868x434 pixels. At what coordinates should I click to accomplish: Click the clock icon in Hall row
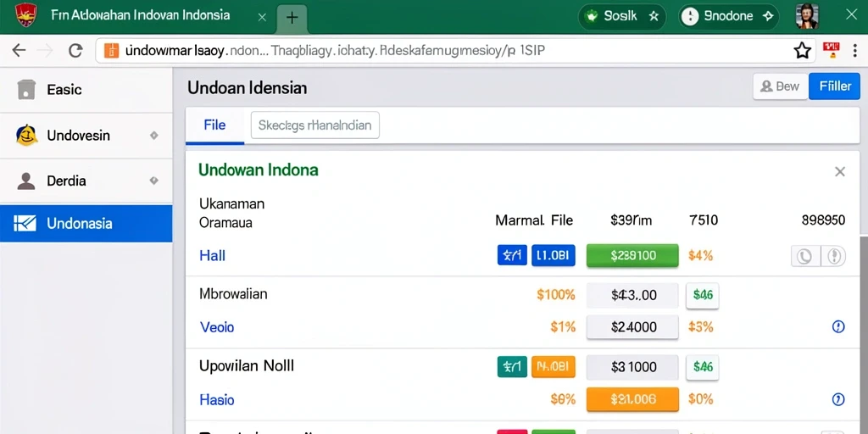click(x=804, y=256)
